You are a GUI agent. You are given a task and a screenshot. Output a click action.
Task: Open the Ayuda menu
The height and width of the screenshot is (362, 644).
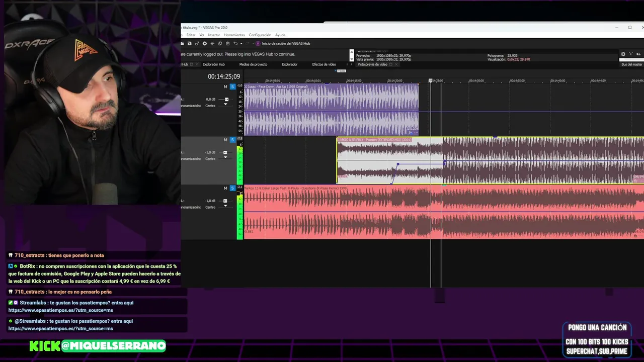(280, 35)
